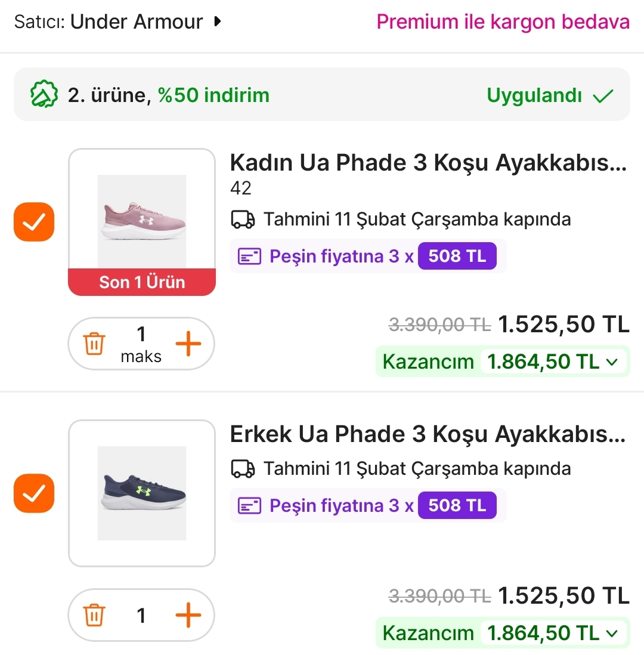Add one more men's Phade 3 shoe
Image resolution: width=644 pixels, height=655 pixels.
pos(188,615)
